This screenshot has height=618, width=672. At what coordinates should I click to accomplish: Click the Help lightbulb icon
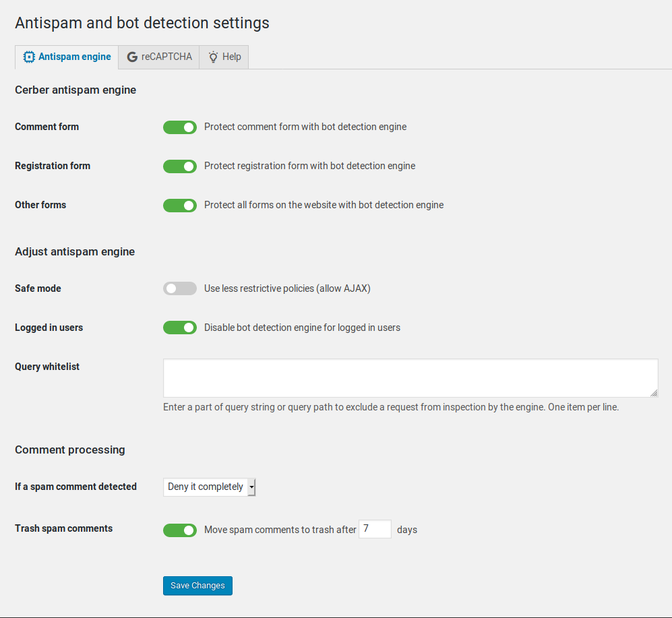(213, 57)
